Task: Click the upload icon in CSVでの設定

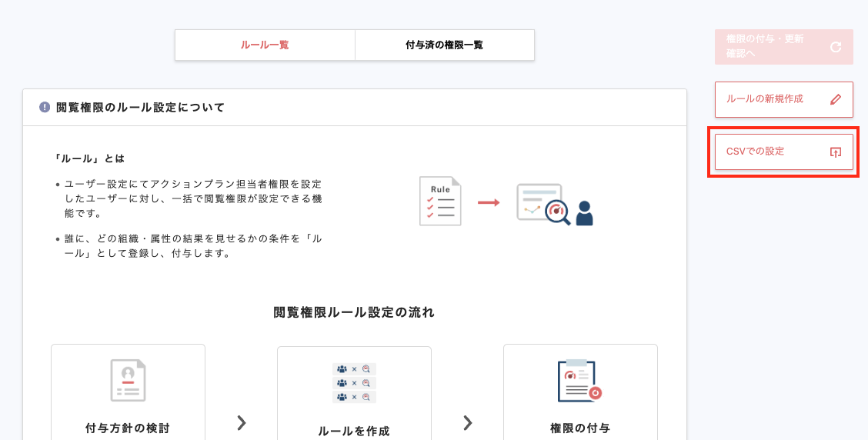Action: click(836, 152)
